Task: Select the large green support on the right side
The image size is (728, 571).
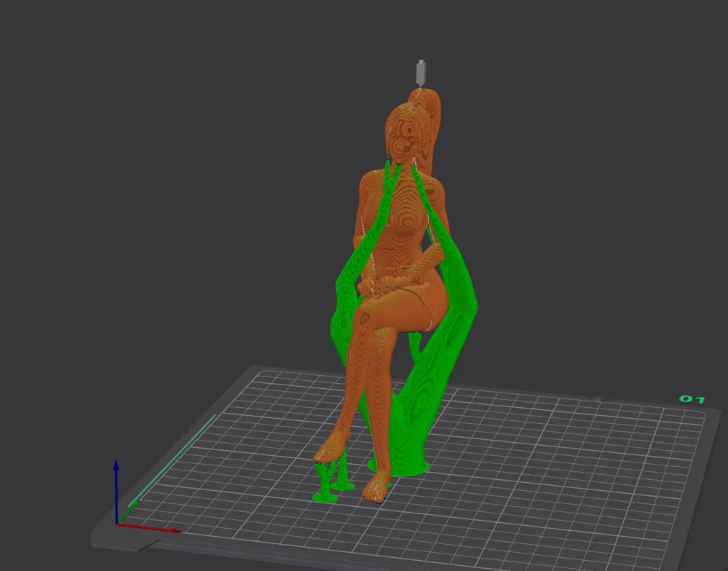Action: click(x=441, y=334)
